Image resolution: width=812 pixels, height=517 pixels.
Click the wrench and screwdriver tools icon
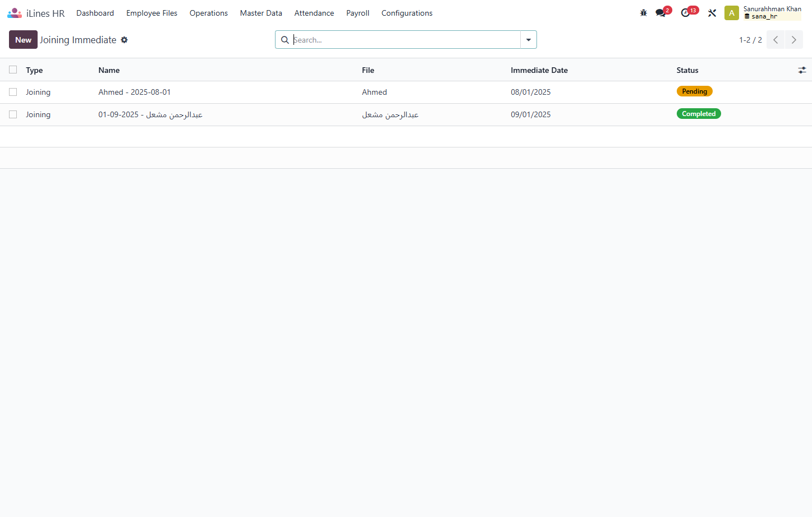click(x=712, y=13)
